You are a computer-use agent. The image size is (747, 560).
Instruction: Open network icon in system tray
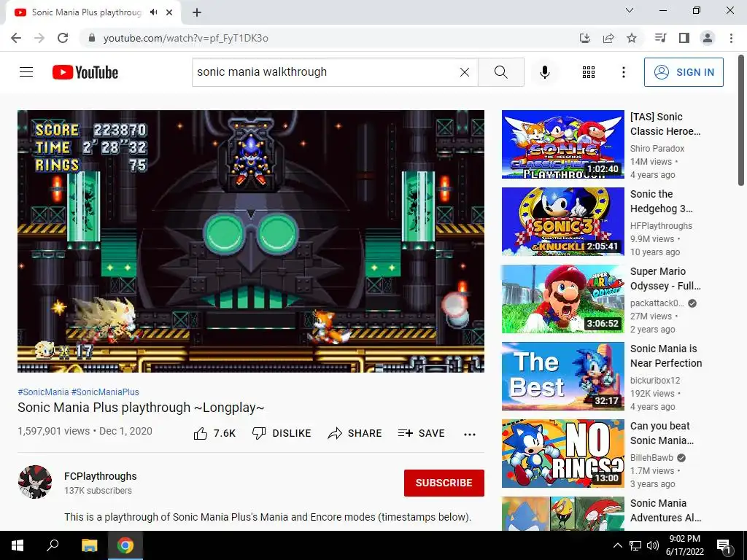pyautogui.click(x=635, y=545)
